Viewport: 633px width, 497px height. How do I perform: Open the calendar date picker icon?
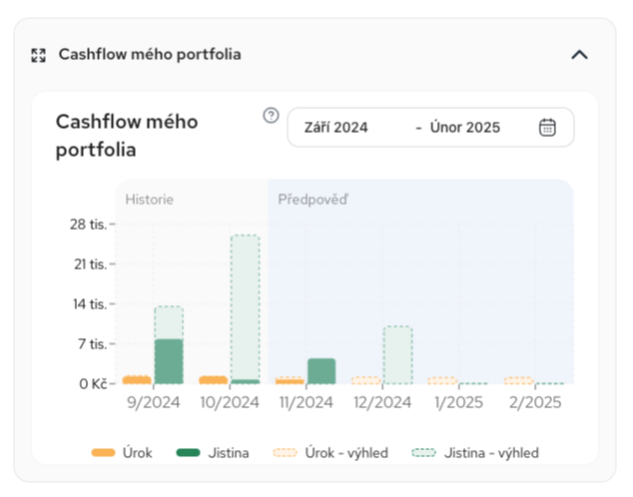(547, 127)
